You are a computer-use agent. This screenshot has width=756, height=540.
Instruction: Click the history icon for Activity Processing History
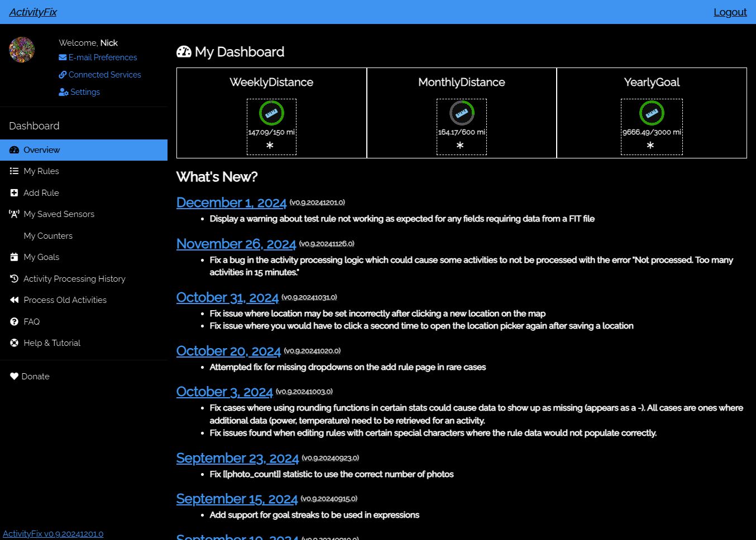[14, 278]
